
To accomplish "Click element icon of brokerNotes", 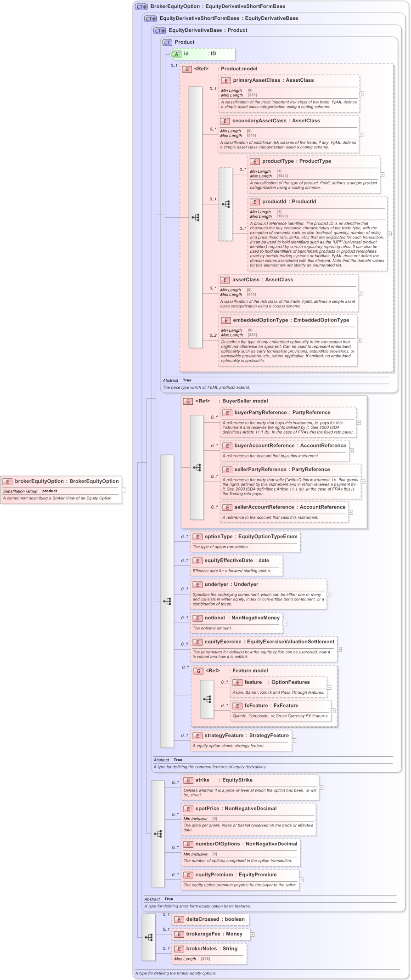I will point(179,949).
